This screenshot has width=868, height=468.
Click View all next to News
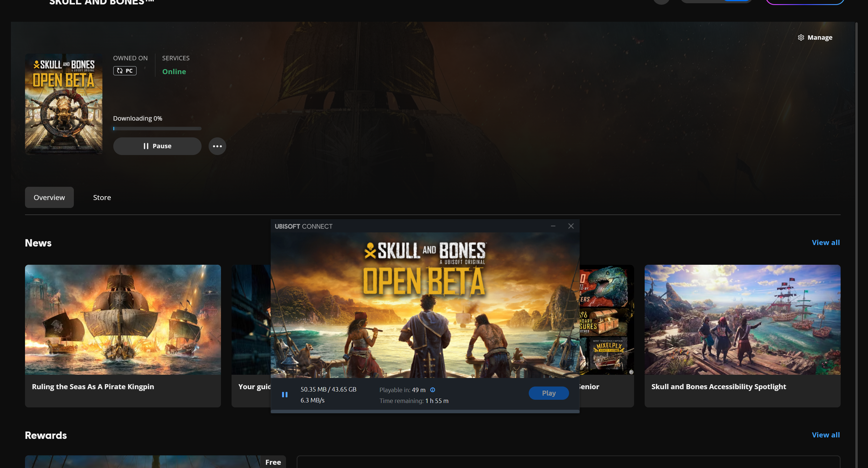point(826,243)
